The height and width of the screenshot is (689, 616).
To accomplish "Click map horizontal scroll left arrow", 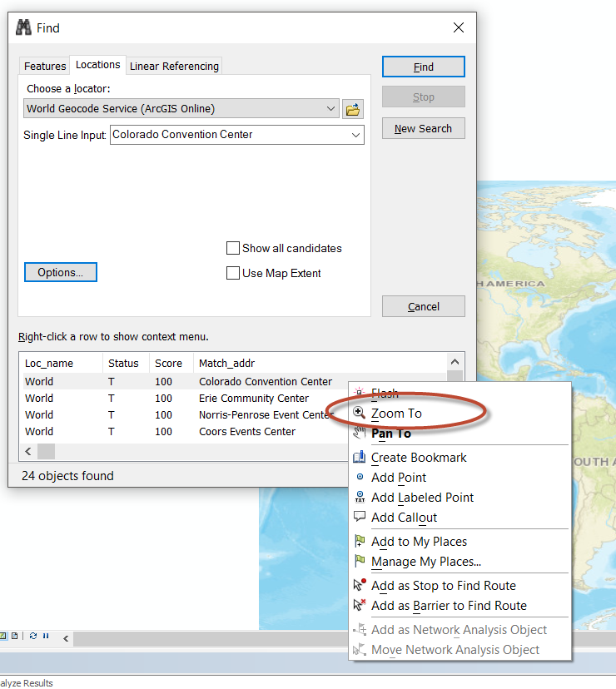I will [x=66, y=638].
